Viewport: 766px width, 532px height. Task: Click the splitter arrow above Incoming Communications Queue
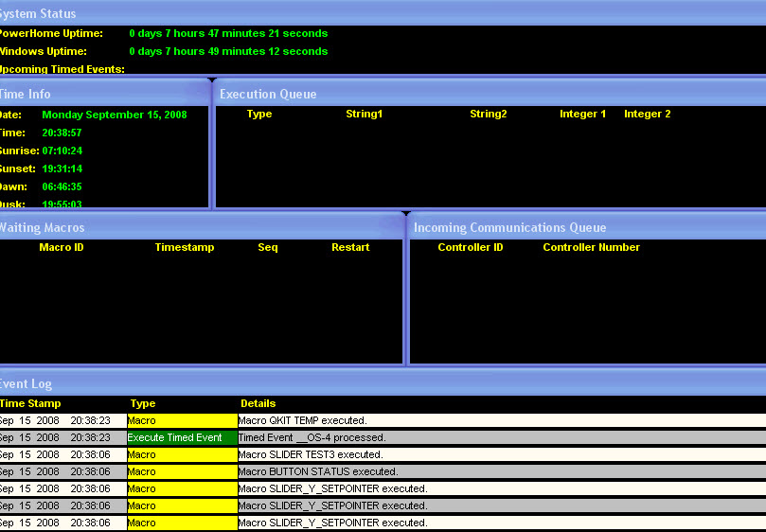tap(406, 213)
